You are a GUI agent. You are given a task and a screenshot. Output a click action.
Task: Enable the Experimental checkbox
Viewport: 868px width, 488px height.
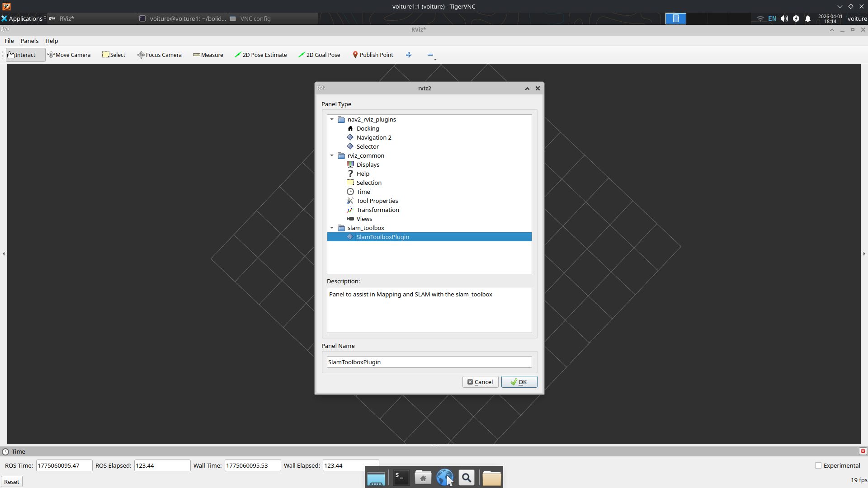tap(819, 465)
